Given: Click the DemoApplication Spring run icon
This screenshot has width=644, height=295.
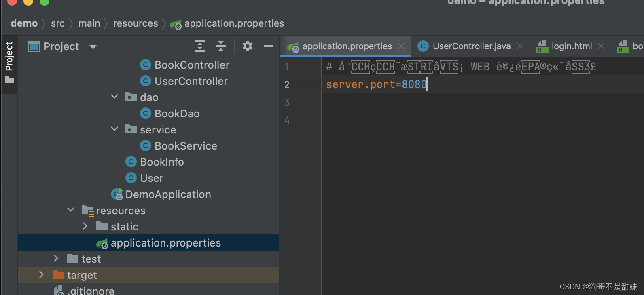Looking at the screenshot, I should 117,194.
